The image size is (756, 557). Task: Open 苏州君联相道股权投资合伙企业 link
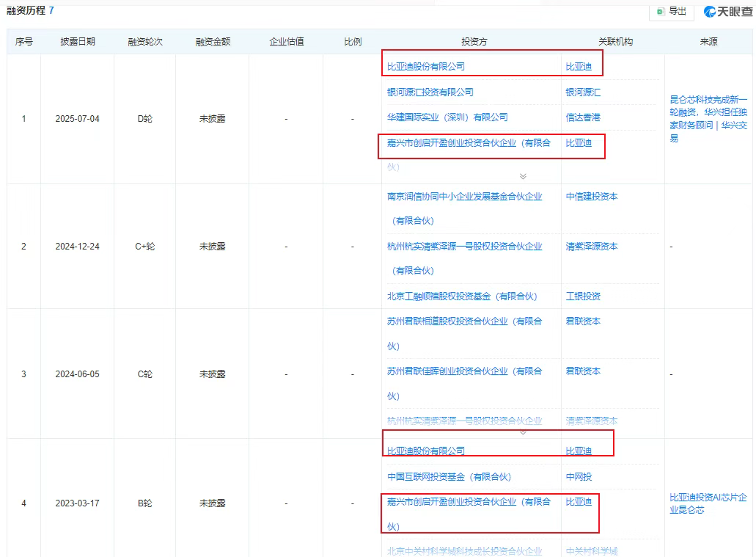point(465,321)
